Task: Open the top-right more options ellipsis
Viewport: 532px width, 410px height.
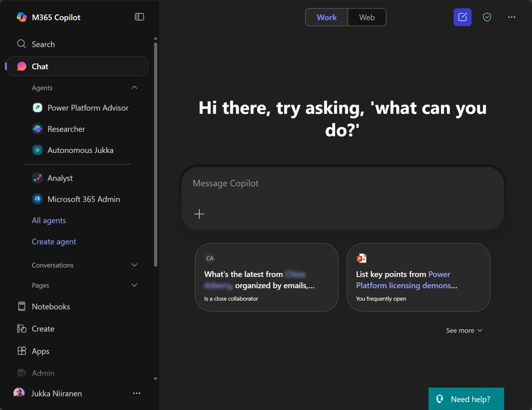Action: [x=511, y=17]
